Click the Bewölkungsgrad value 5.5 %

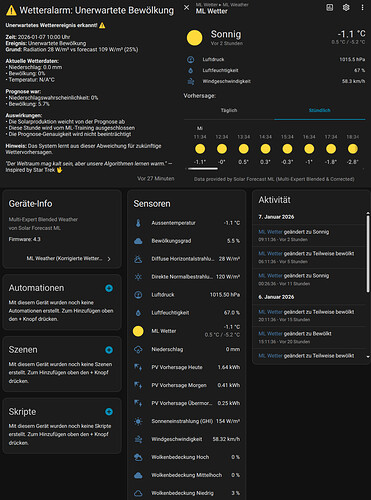233,241
